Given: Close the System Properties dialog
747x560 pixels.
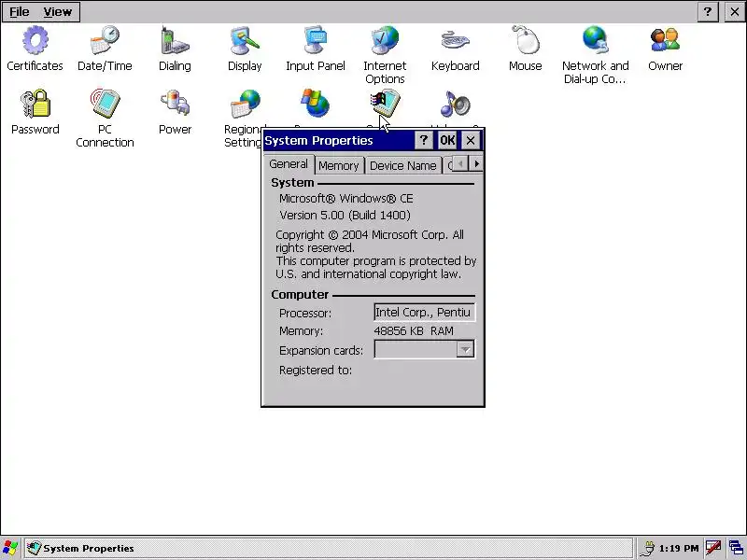Looking at the screenshot, I should (471, 141).
